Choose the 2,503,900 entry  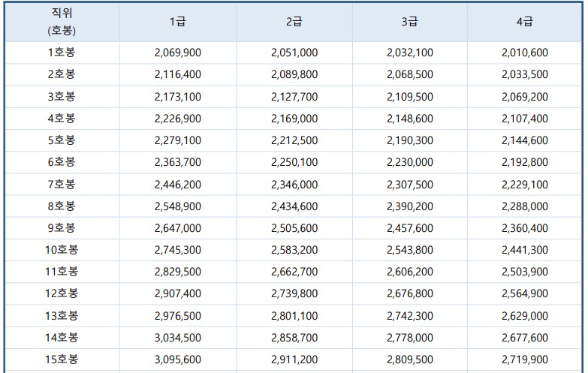[525, 272]
